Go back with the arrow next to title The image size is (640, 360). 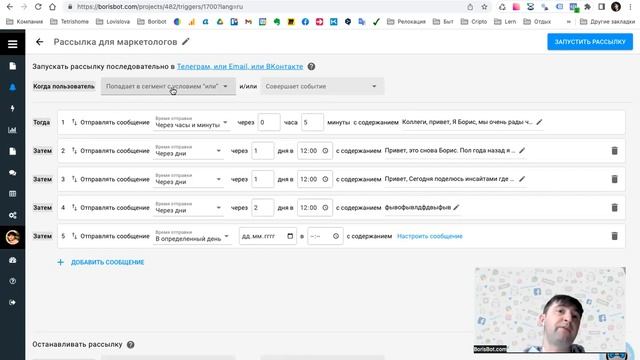[x=40, y=42]
